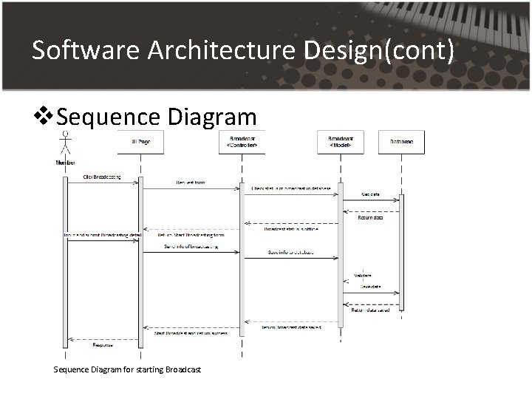The image size is (532, 399).
Task: Click the Database activation bar
Action: [401, 253]
